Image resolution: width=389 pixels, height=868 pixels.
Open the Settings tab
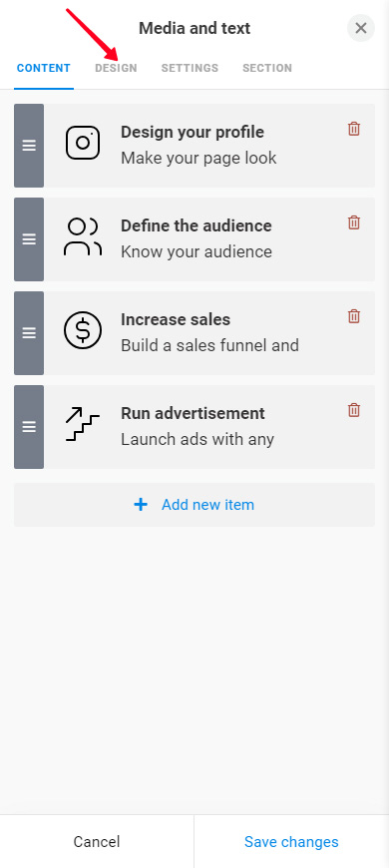point(190,68)
